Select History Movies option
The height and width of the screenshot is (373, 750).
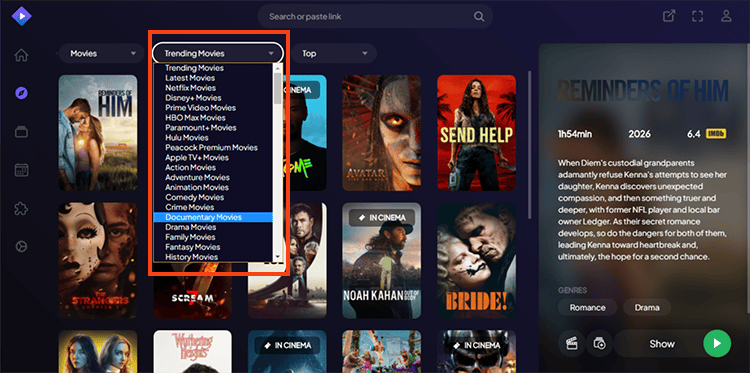(213, 257)
